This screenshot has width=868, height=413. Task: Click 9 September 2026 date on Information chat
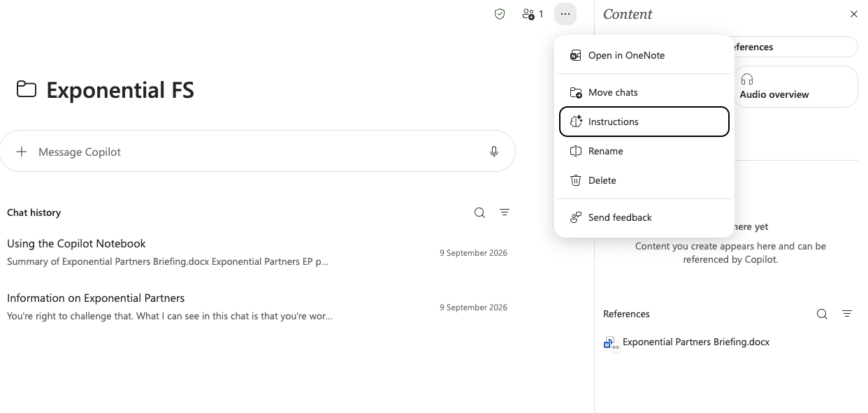(473, 307)
